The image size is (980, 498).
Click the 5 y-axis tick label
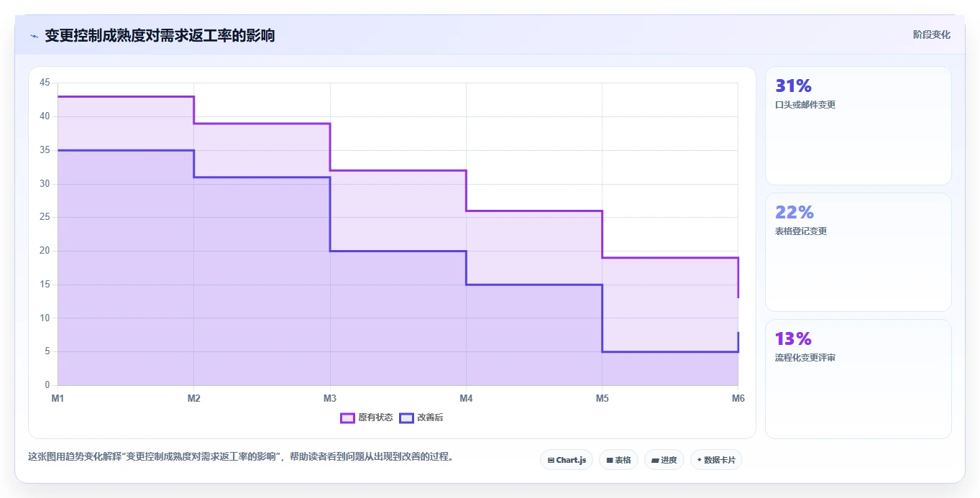point(47,351)
